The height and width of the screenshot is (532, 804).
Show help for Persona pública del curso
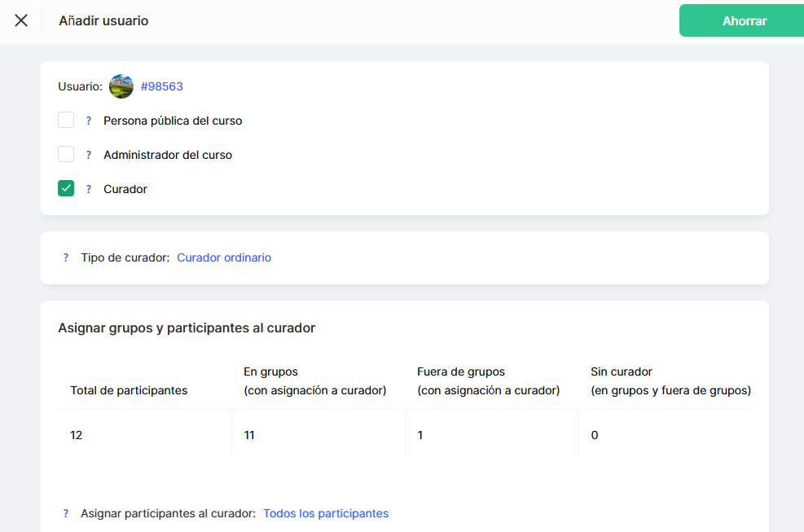(x=89, y=121)
